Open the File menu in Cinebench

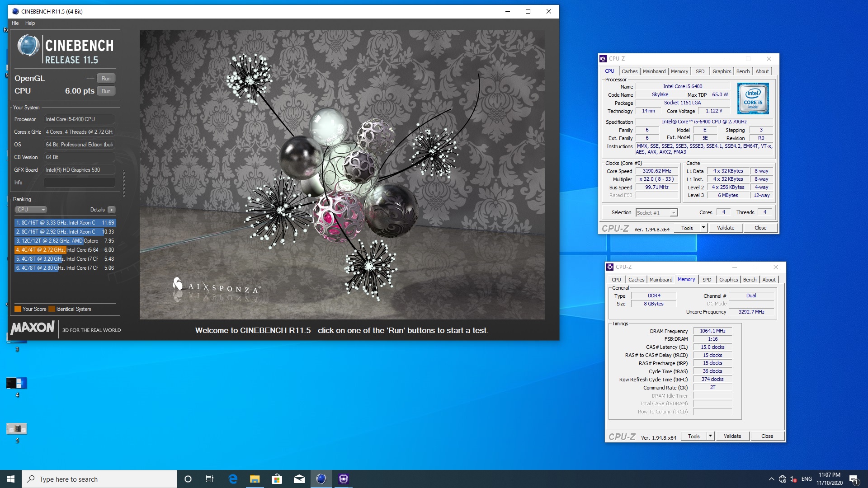[15, 23]
